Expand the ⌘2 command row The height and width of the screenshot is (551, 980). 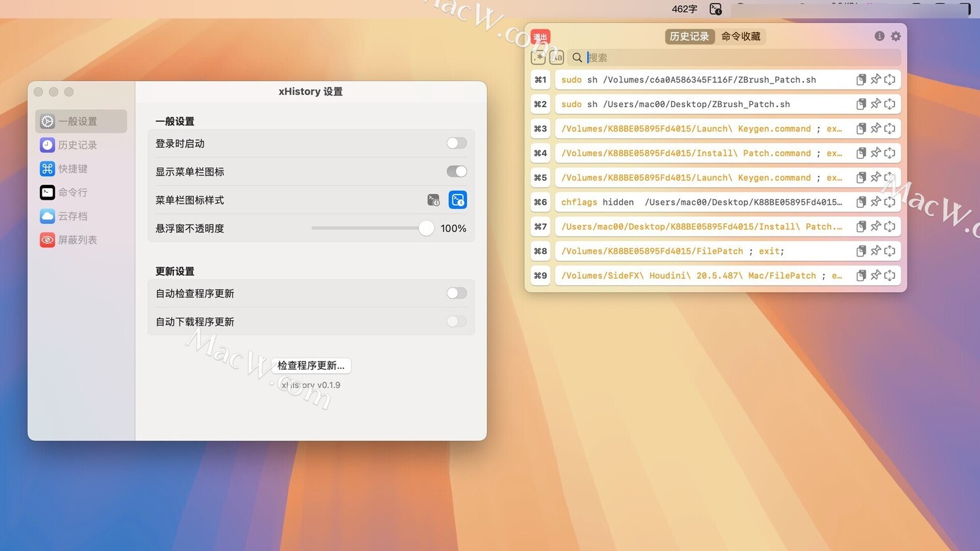pyautogui.click(x=889, y=104)
